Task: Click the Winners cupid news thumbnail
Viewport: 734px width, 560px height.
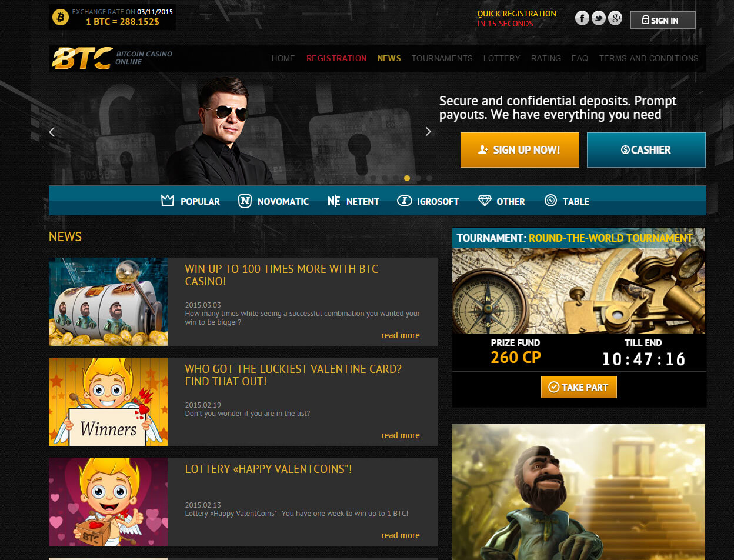Action: click(x=108, y=402)
